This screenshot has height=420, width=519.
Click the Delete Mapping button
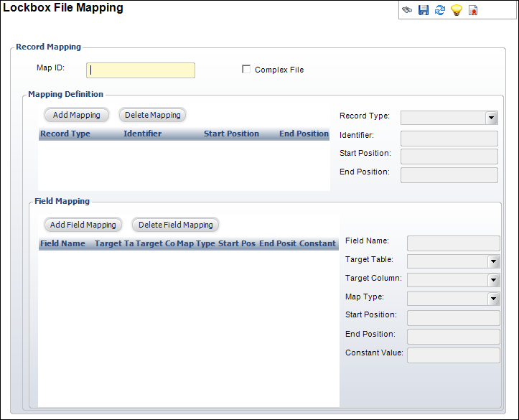coord(153,115)
